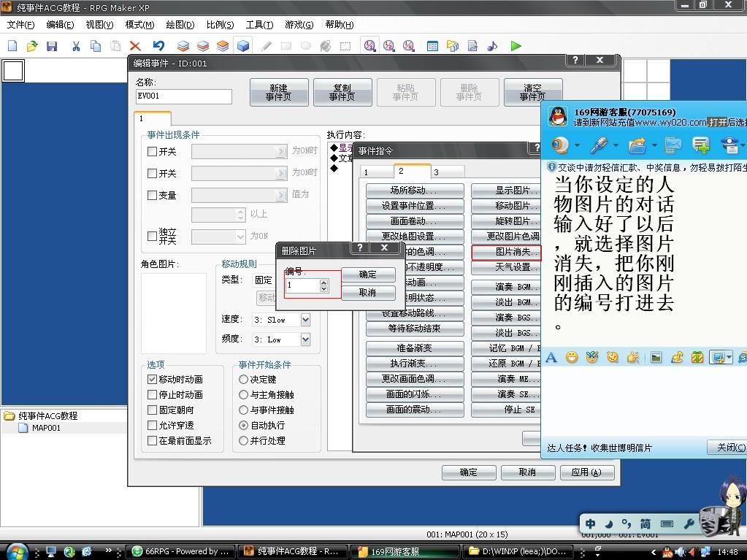Viewport: 747px width, 560px height.
Task: Select the 决定键 trigger radio button
Action: (x=243, y=379)
